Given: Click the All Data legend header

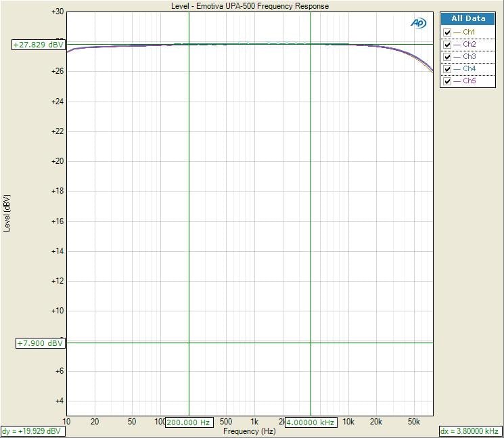Looking at the screenshot, I should [x=468, y=19].
